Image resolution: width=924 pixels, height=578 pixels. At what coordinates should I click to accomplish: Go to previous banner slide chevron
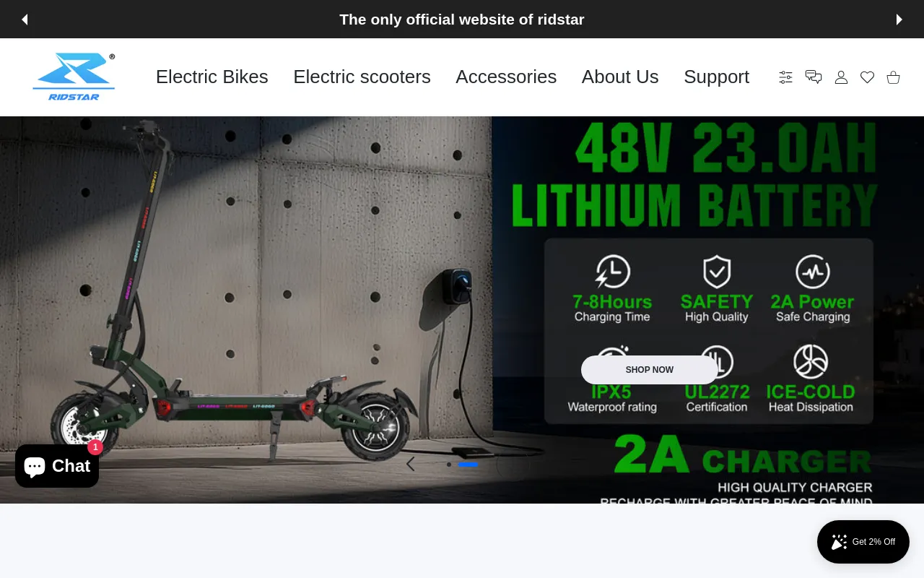[x=410, y=464]
